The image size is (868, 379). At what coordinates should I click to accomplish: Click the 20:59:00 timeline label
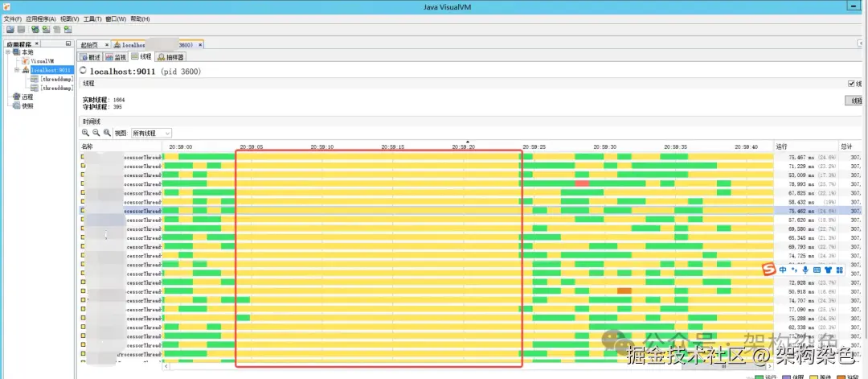(x=181, y=146)
